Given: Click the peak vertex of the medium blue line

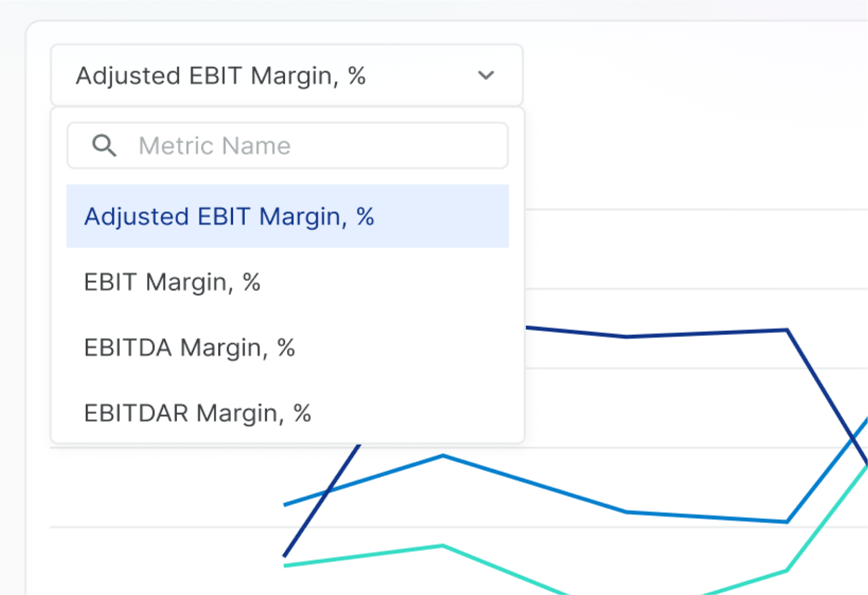Looking at the screenshot, I should [443, 456].
